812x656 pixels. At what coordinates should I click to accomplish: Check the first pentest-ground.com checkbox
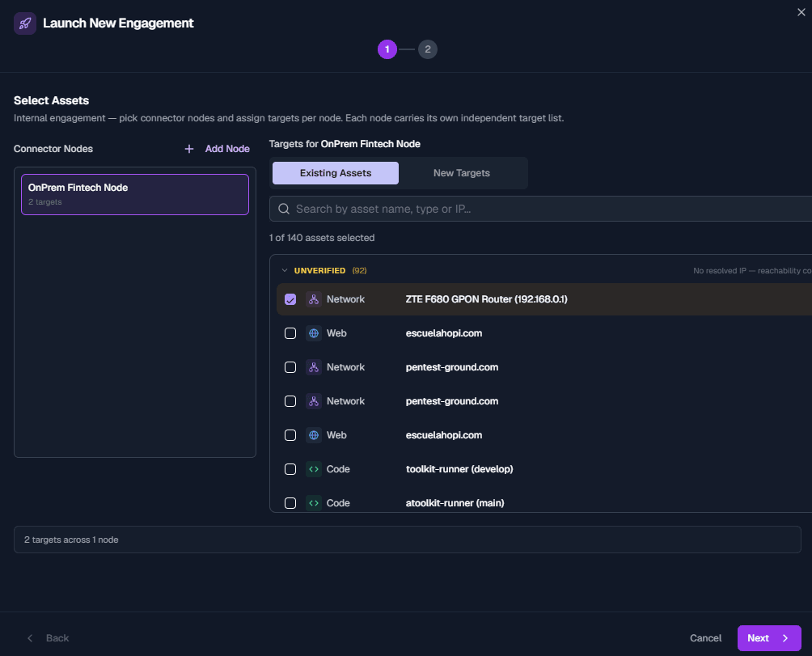(x=290, y=367)
